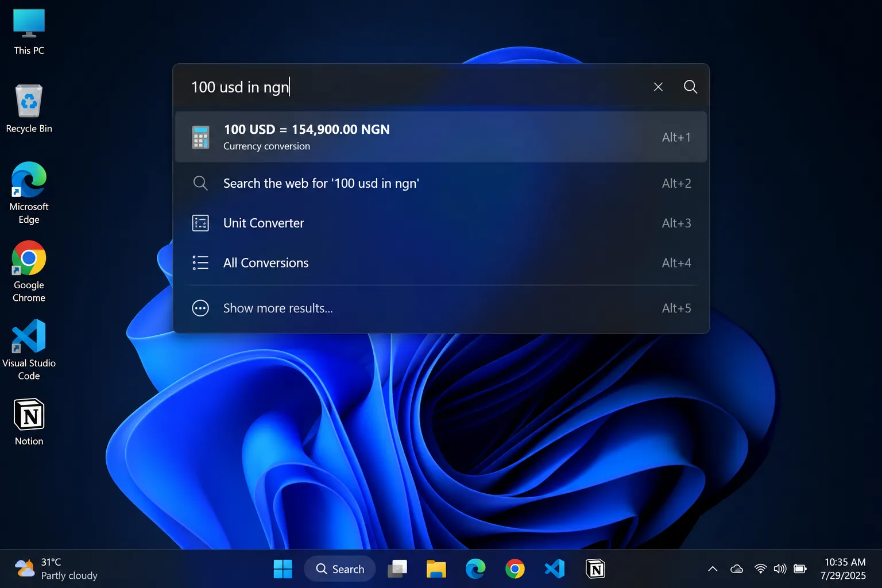The height and width of the screenshot is (588, 882).
Task: Click the '100 usd in ngn' query field
Action: (x=413, y=87)
